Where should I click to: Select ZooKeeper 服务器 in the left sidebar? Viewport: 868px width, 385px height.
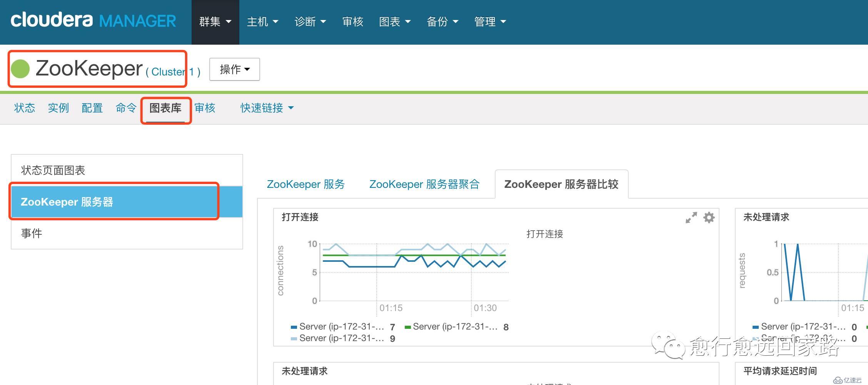coord(127,202)
